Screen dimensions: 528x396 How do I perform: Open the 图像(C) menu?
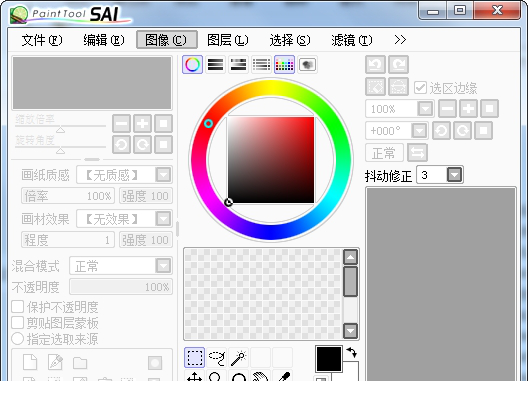(167, 40)
